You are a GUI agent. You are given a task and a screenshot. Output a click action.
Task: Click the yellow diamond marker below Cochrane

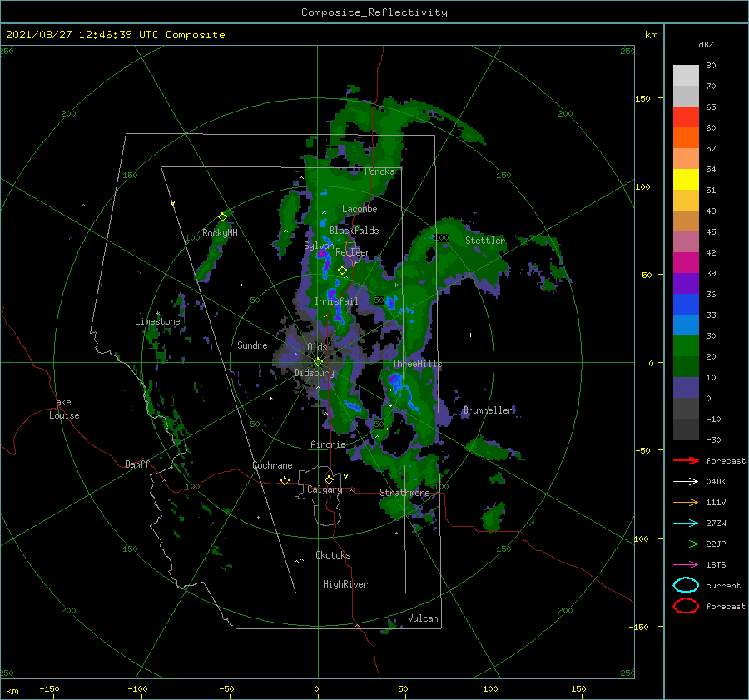285,481
